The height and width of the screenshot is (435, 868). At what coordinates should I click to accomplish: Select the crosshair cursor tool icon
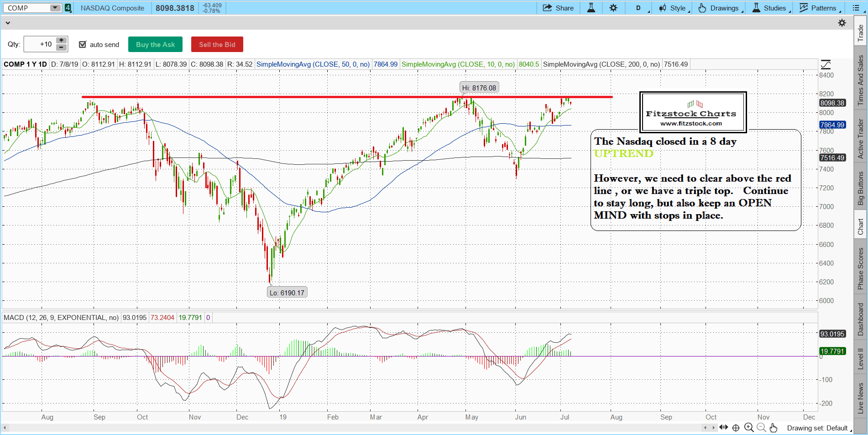click(736, 428)
